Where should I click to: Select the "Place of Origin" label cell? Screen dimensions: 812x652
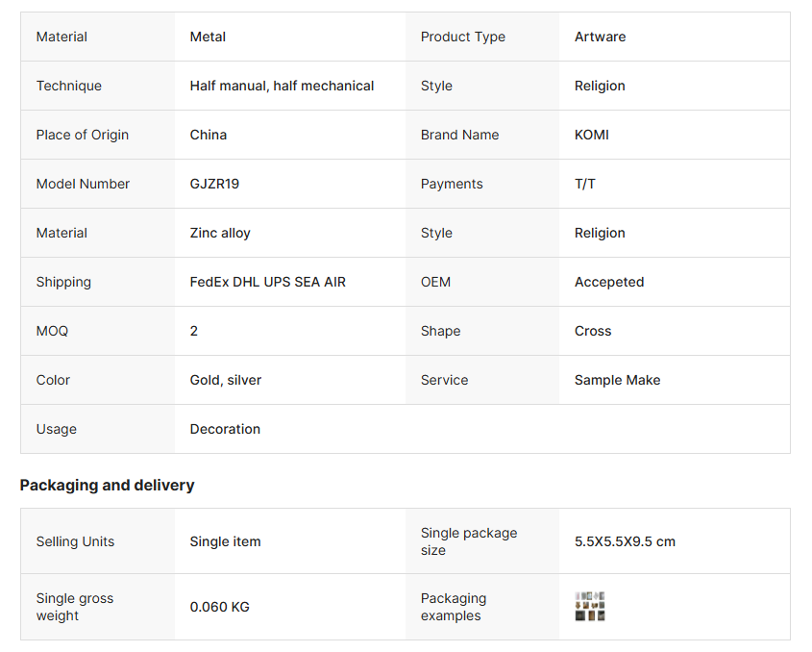(83, 135)
